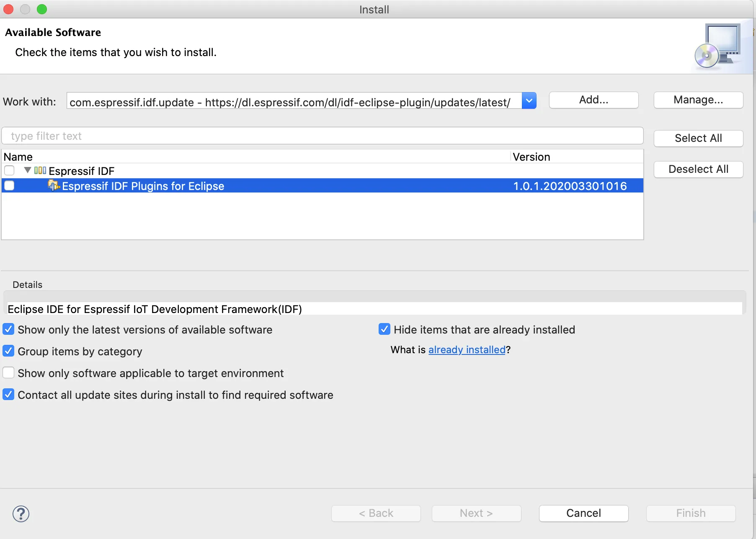Toggle Hide items that are already installed
Screen dimensions: 756x539
point(384,329)
